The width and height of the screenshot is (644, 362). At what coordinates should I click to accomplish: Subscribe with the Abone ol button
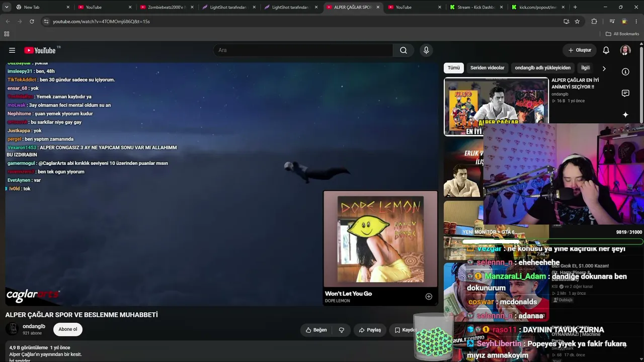click(68, 329)
